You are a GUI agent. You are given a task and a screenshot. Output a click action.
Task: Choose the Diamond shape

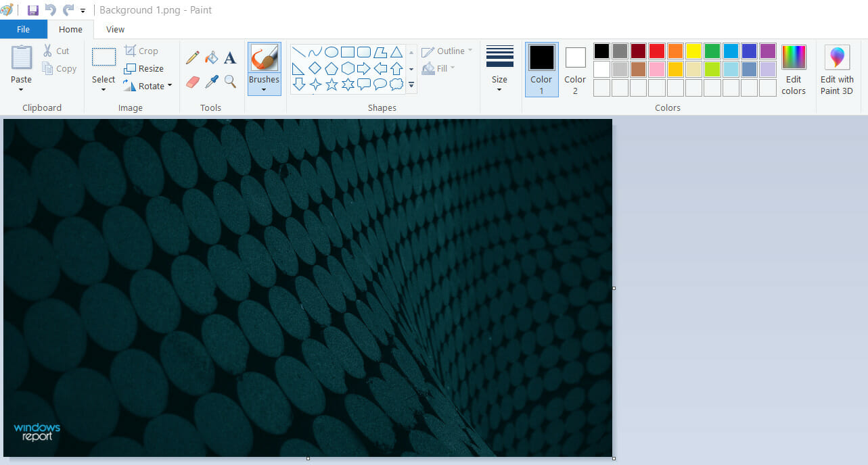point(315,68)
